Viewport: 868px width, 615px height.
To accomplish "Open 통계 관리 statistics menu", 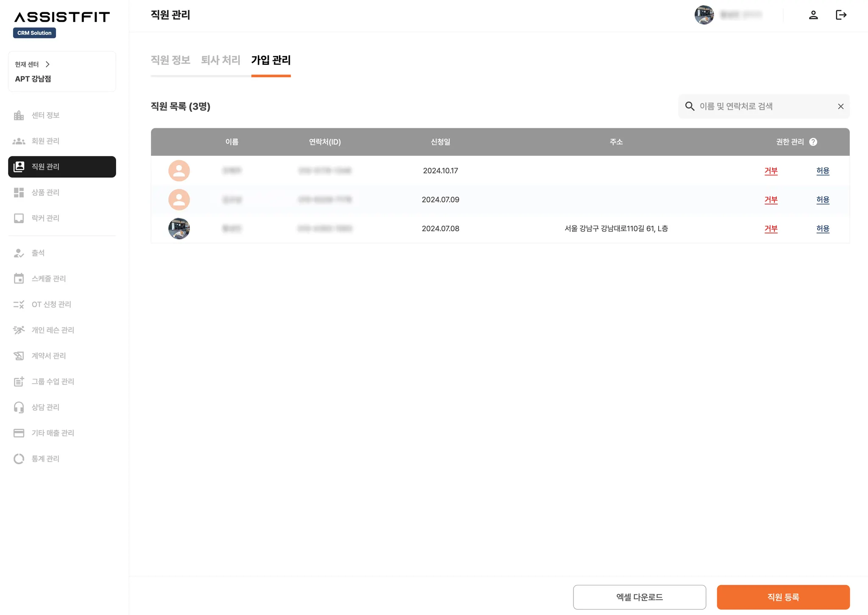I will click(x=45, y=459).
